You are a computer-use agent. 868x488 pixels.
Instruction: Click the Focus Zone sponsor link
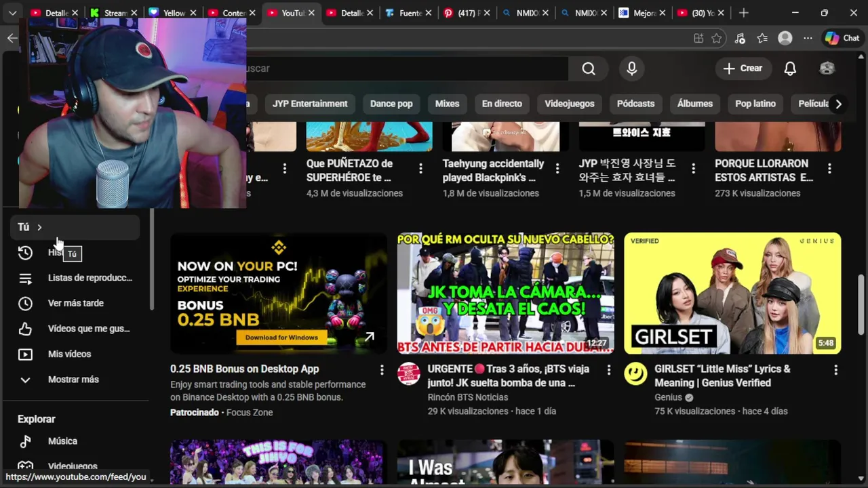click(x=250, y=412)
